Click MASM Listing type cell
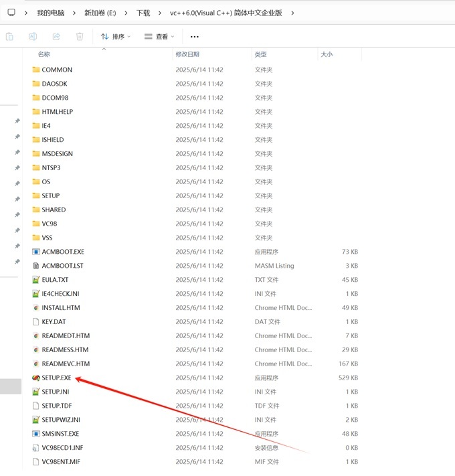 (x=274, y=266)
